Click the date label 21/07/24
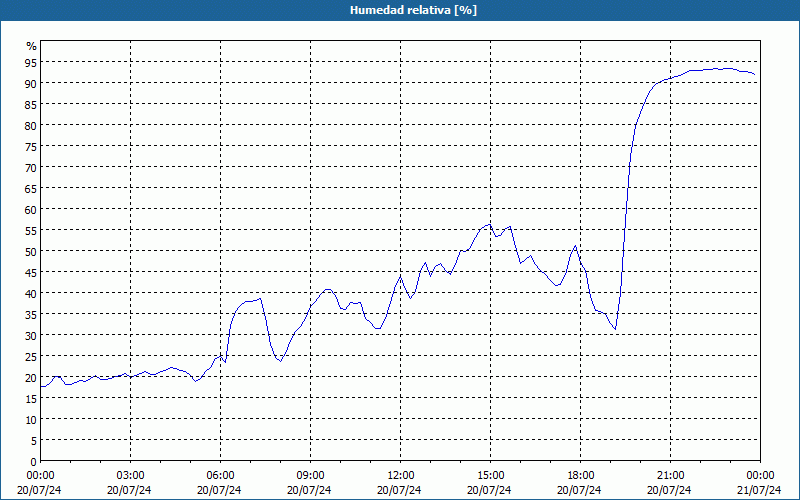 pyautogui.click(x=760, y=490)
